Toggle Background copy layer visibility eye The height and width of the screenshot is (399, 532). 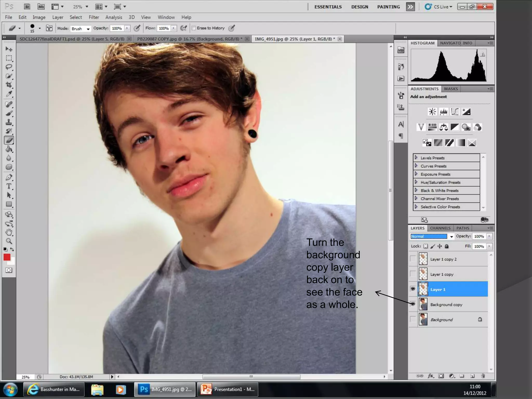pos(413,304)
